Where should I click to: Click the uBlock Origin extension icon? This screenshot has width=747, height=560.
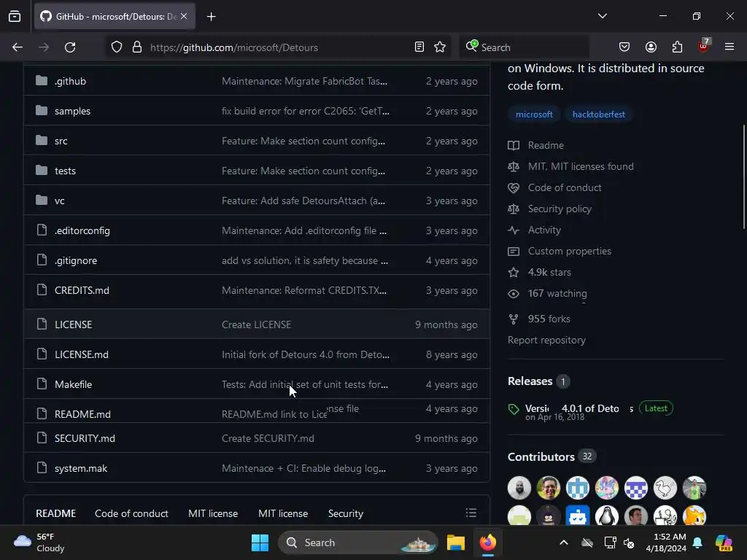[704, 46]
